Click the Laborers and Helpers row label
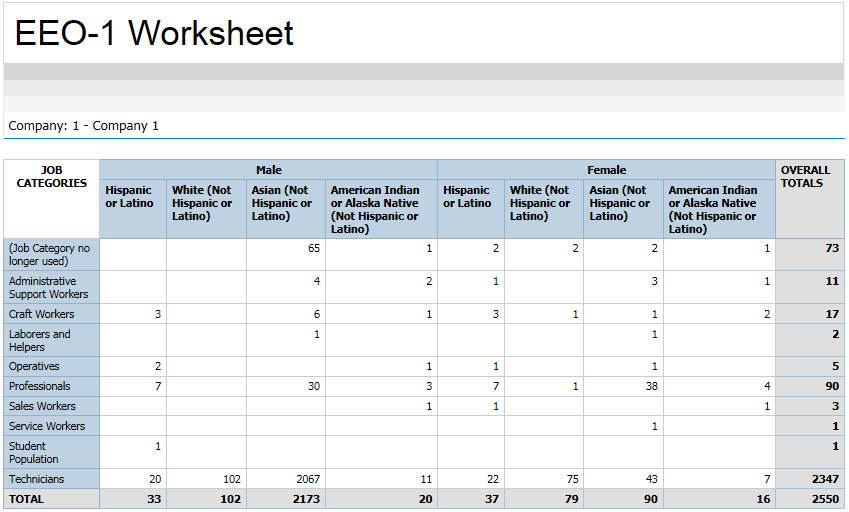The image size is (849, 512). [40, 341]
